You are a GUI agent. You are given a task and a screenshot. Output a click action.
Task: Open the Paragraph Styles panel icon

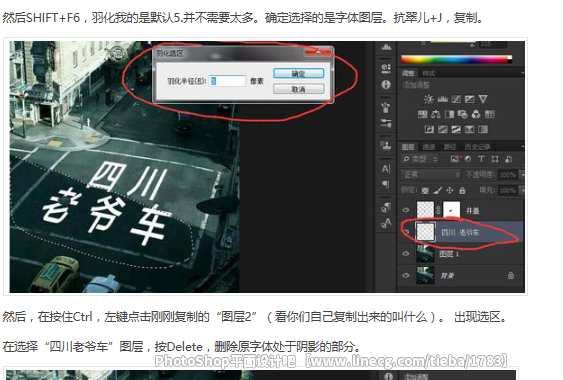coord(386,207)
